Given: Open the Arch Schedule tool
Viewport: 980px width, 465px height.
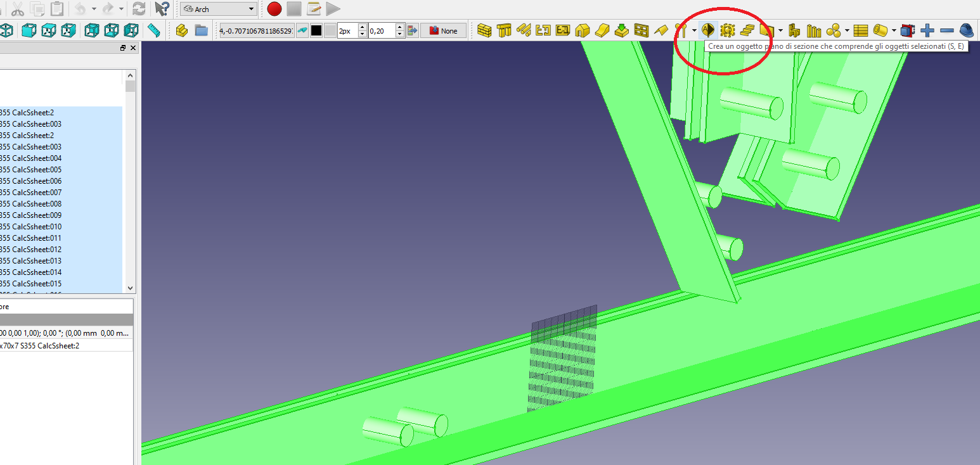Looking at the screenshot, I should pyautogui.click(x=860, y=30).
